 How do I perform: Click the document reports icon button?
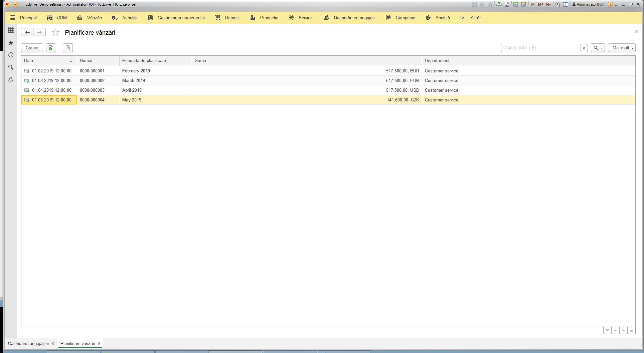[x=68, y=48]
